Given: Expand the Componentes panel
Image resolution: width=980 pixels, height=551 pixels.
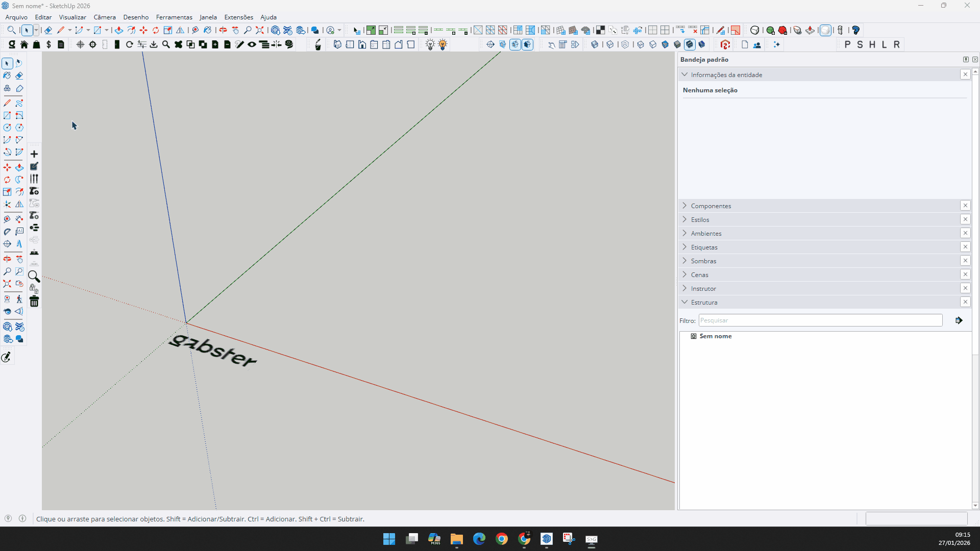Looking at the screenshot, I should point(710,206).
